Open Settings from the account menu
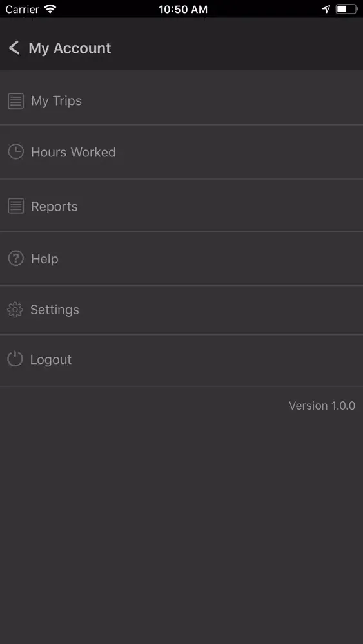Viewport: 363px width, 644px height. click(181, 310)
